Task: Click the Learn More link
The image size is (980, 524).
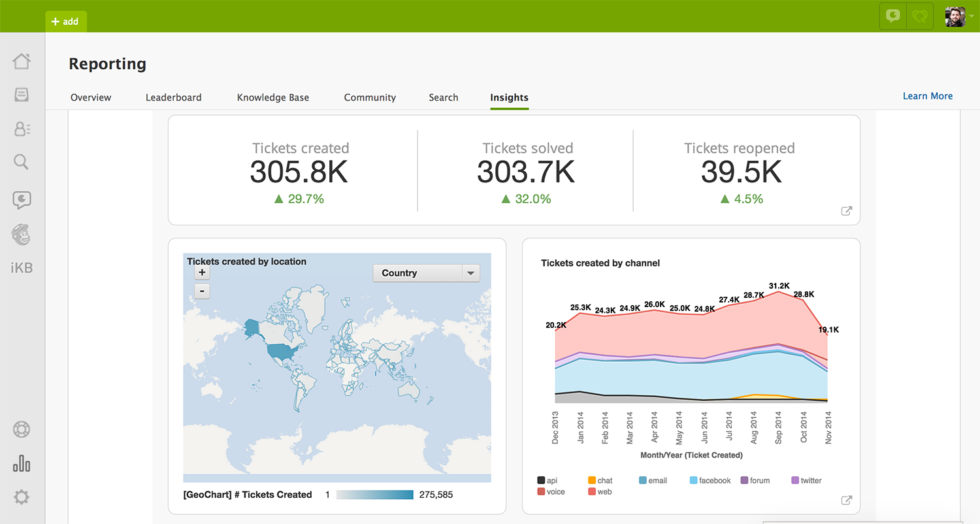Action: (x=927, y=96)
